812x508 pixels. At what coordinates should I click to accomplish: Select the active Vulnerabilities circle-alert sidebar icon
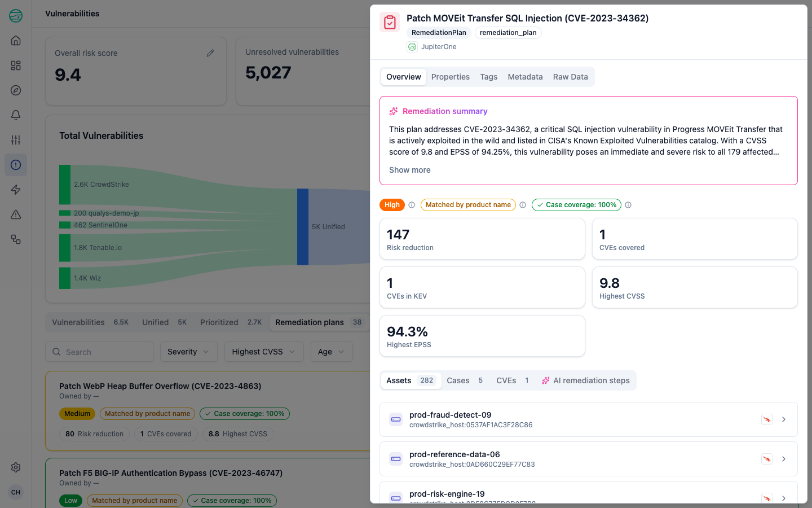[16, 165]
